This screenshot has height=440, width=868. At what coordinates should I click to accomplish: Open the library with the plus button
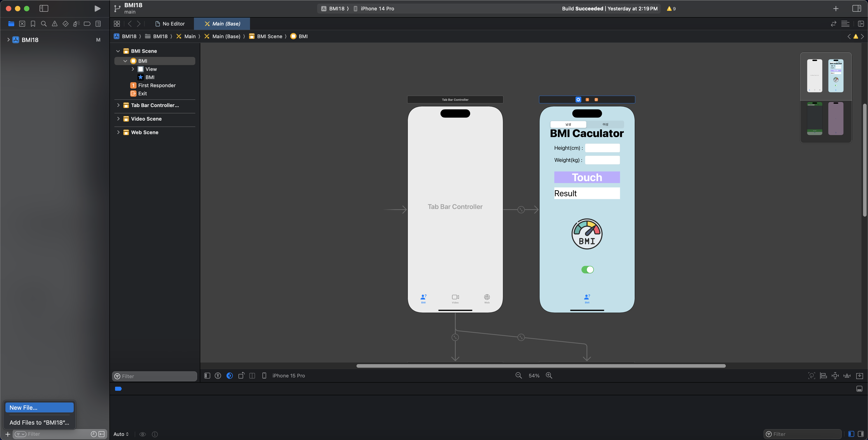[836, 8]
